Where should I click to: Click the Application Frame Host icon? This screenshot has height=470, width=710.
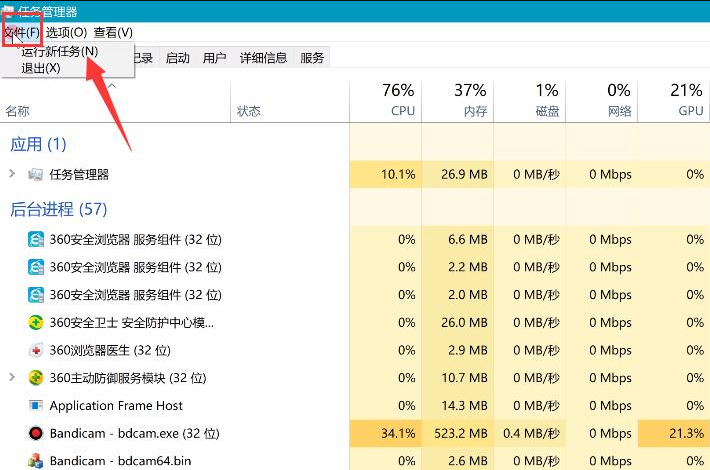(x=36, y=406)
